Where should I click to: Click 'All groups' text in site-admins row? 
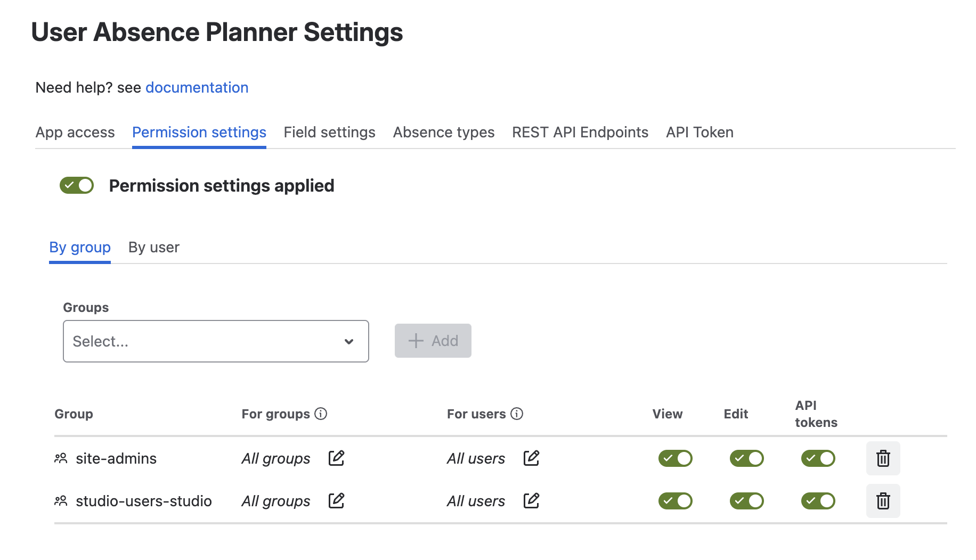(x=276, y=458)
